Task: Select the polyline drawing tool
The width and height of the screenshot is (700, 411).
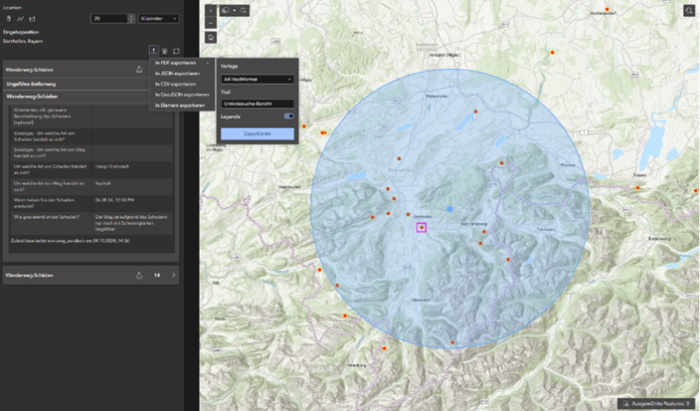Action: click(x=21, y=19)
